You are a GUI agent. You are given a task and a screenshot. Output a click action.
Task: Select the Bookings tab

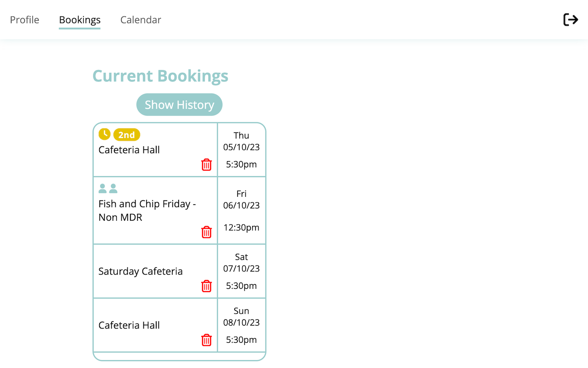pos(80,20)
